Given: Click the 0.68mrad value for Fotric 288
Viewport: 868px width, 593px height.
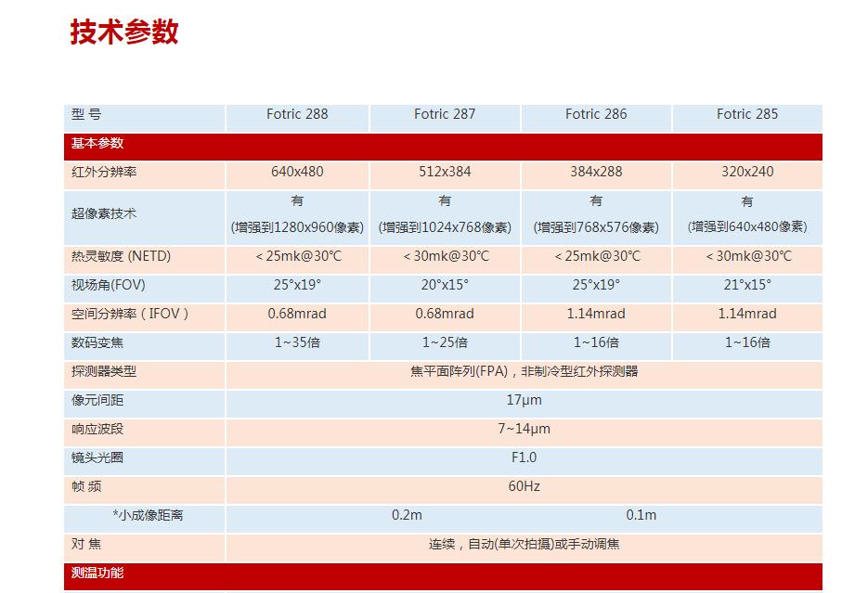Looking at the screenshot, I should point(297,314).
